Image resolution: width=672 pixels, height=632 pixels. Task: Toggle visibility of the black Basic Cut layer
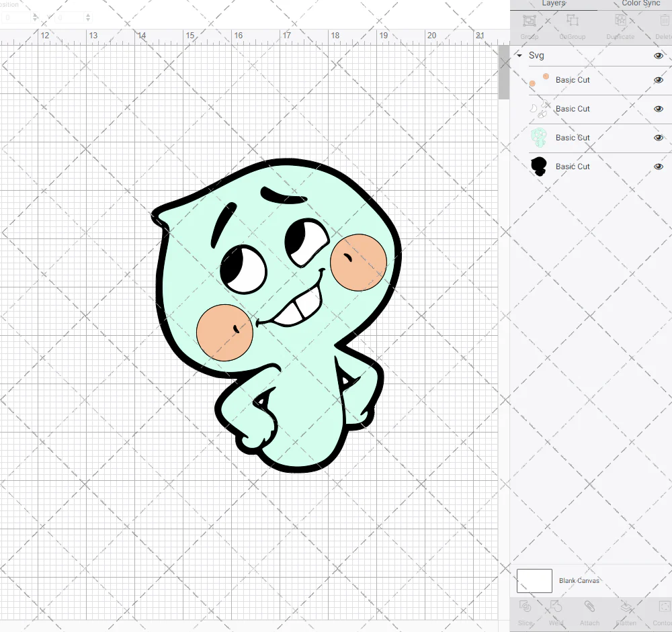click(659, 167)
